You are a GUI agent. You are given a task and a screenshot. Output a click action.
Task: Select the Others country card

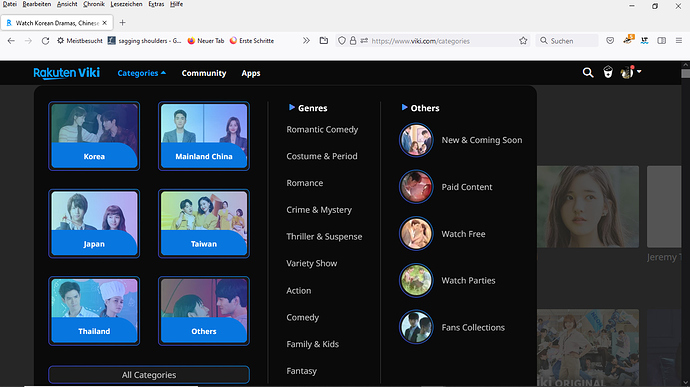(x=204, y=311)
